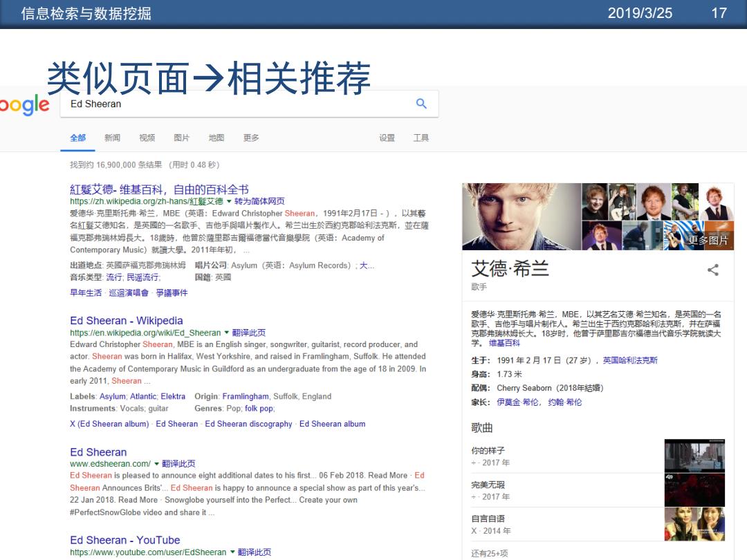Select the 全部 tab
The image size is (747, 560).
click(x=77, y=138)
